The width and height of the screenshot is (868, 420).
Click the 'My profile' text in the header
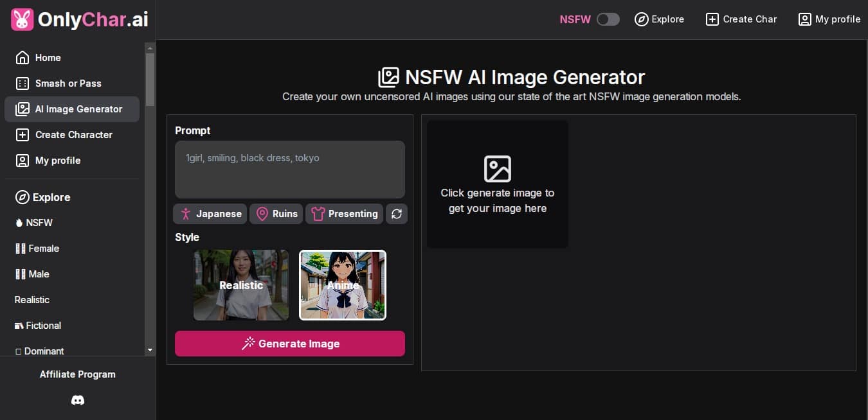pyautogui.click(x=838, y=19)
